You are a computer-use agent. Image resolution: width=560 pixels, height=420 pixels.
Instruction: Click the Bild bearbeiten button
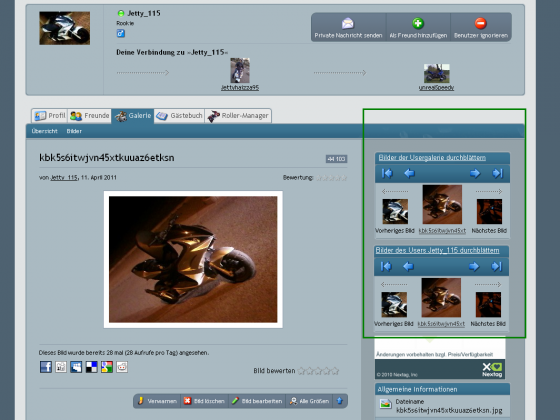click(x=257, y=401)
